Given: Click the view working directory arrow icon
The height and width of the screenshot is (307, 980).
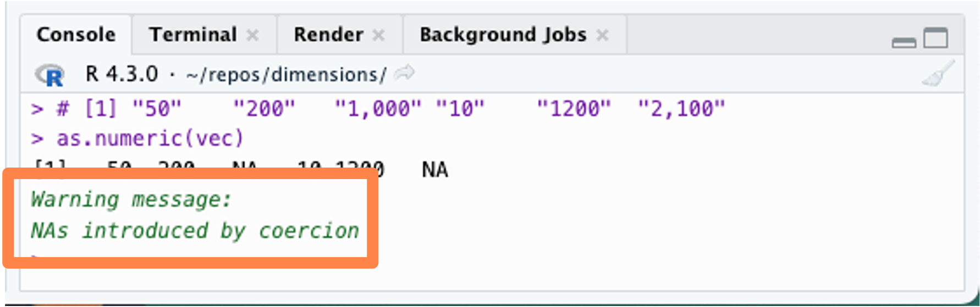Looking at the screenshot, I should (404, 73).
